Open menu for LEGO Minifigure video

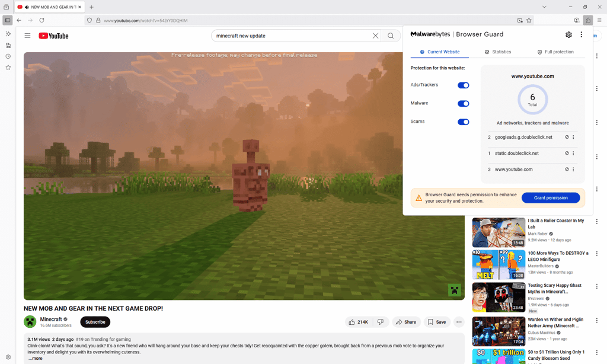coord(596,254)
